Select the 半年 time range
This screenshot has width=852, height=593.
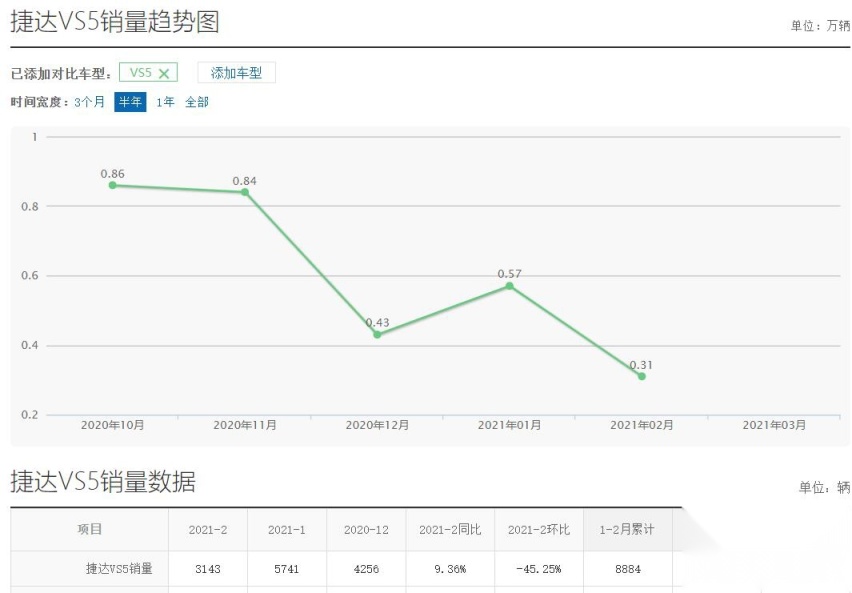pyautogui.click(x=130, y=102)
